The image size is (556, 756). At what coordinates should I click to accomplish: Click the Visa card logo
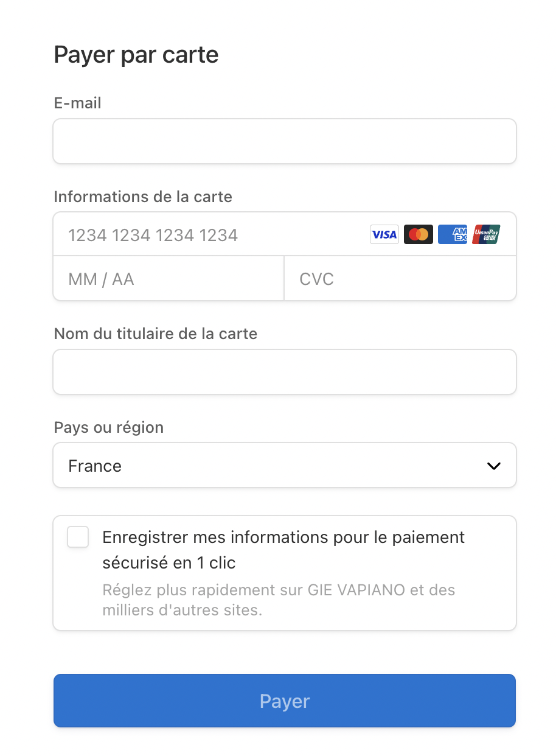384,234
